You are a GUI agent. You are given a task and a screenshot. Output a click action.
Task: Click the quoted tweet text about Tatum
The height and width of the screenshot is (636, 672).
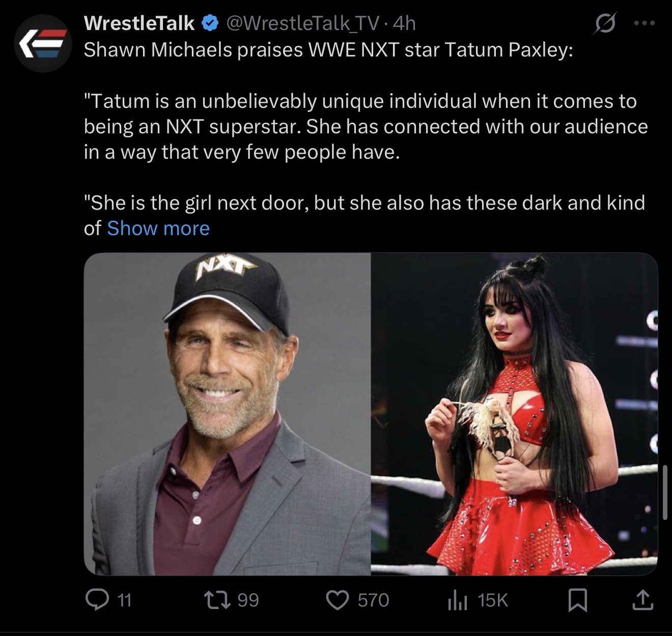[x=365, y=126]
